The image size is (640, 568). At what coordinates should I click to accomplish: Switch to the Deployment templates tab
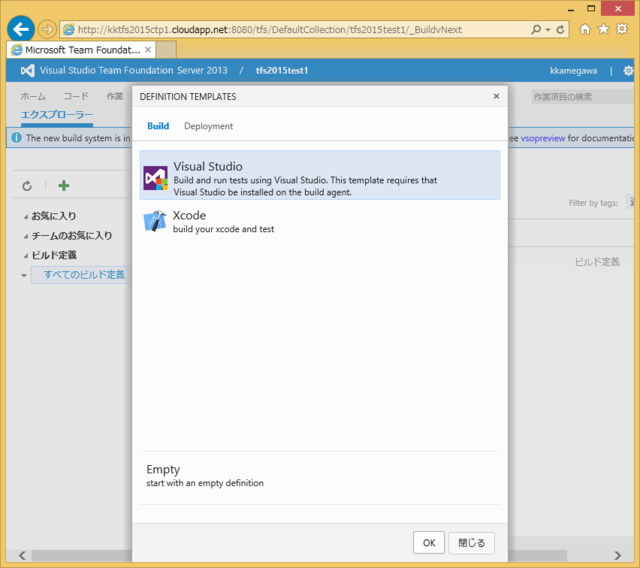pos(209,126)
